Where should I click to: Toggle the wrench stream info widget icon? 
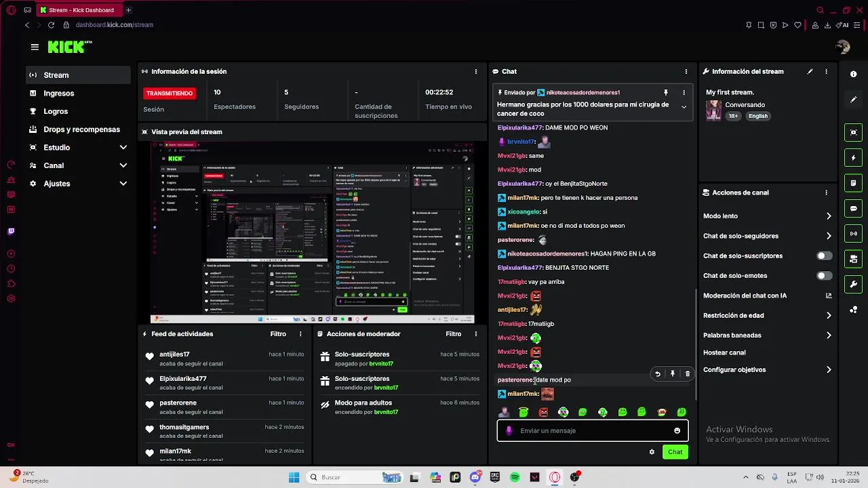click(x=854, y=284)
